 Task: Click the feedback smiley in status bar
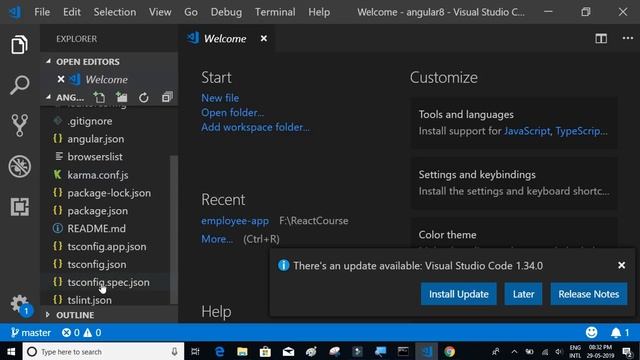[x=591, y=333]
